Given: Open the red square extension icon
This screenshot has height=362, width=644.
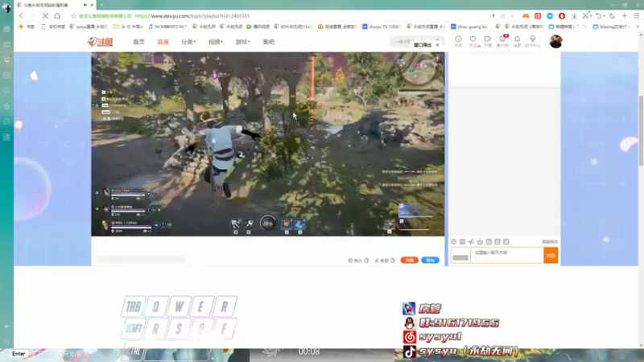Looking at the screenshot, I should point(538,16).
